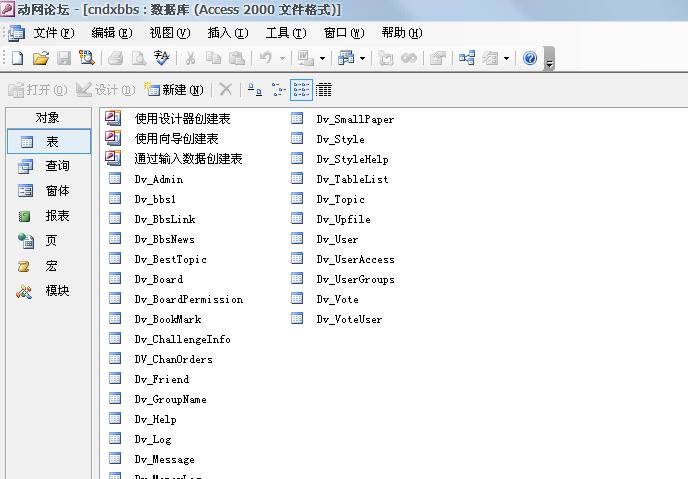Click the Cut scissors icon
The image size is (688, 479).
coord(190,58)
